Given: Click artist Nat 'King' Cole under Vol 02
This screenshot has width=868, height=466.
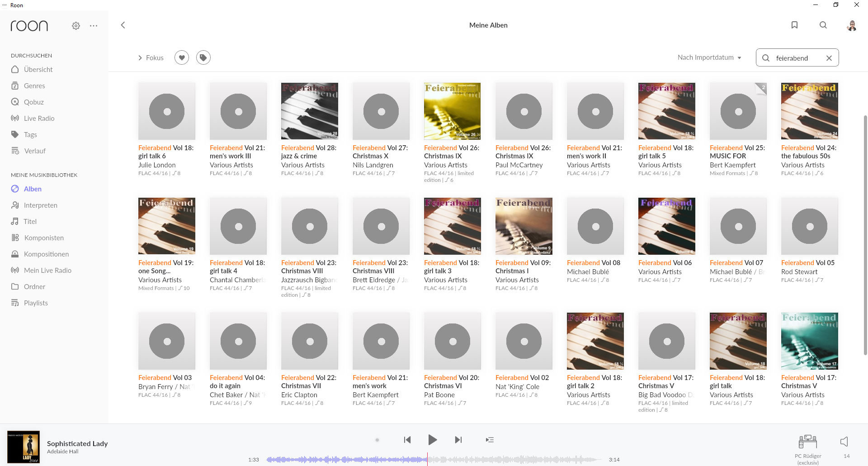Looking at the screenshot, I should tap(518, 387).
